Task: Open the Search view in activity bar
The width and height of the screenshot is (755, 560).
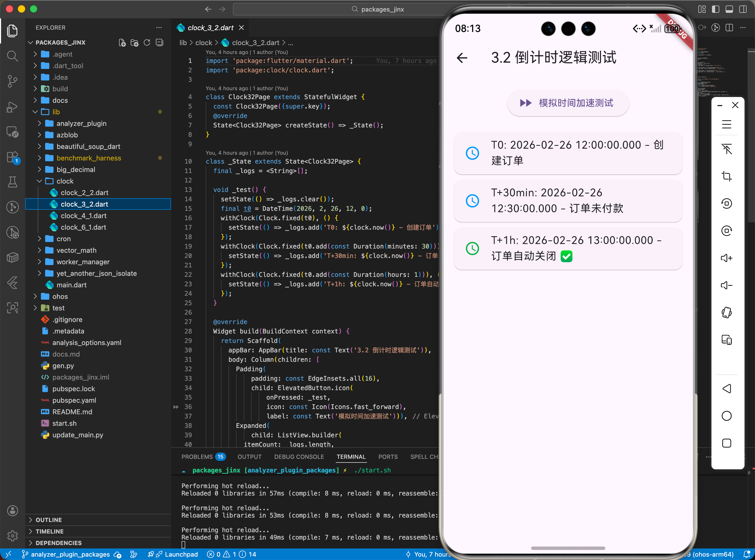Action: (13, 56)
